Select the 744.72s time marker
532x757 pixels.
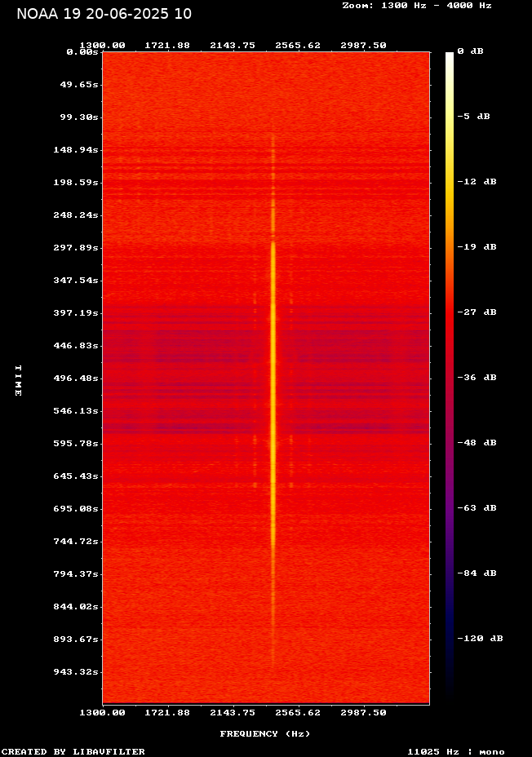coord(76,542)
